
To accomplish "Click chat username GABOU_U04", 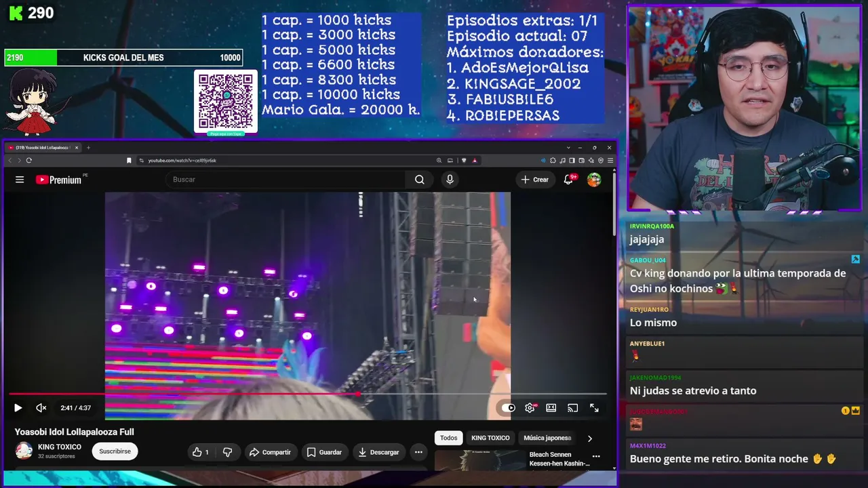I will (648, 260).
